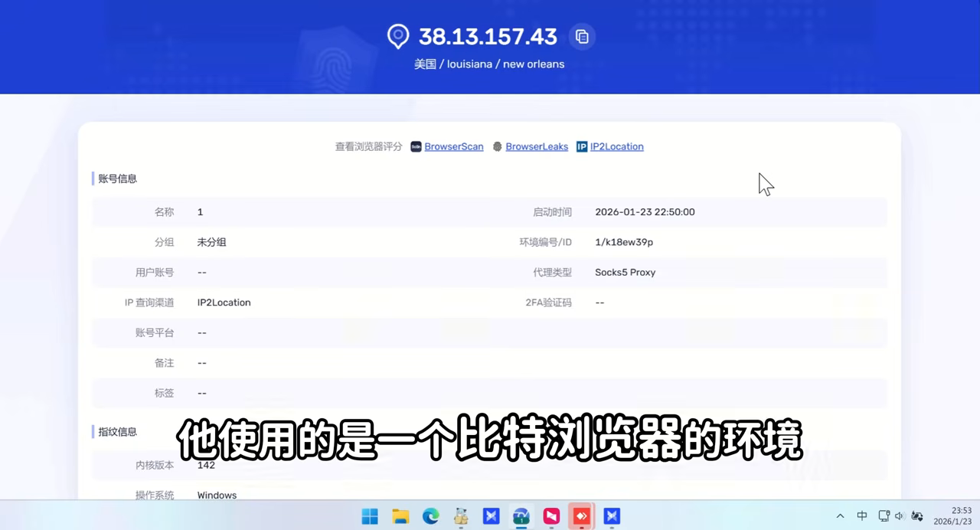980x530 pixels.
Task: Click the BrowserLeaks fingerprint logo icon
Action: [x=498, y=146]
